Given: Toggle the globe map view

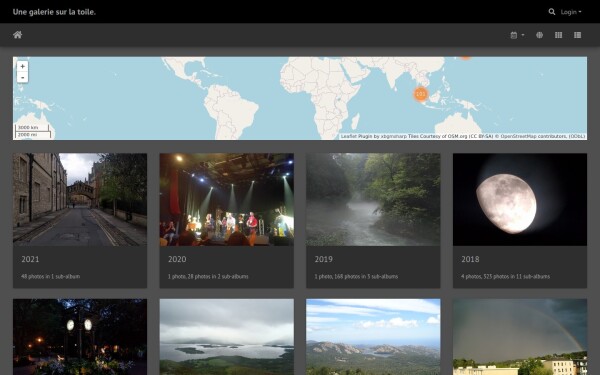Looking at the screenshot, I should 539,35.
